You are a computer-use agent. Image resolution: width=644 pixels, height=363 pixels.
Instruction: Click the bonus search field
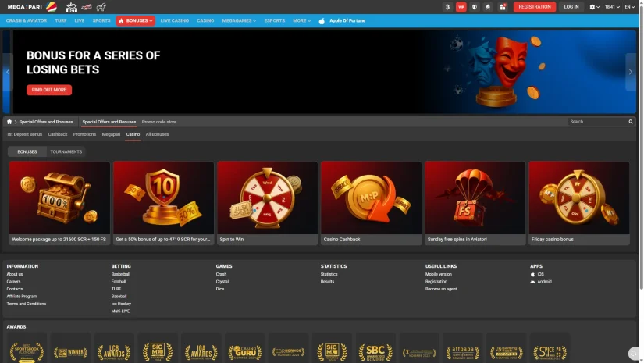tap(598, 122)
